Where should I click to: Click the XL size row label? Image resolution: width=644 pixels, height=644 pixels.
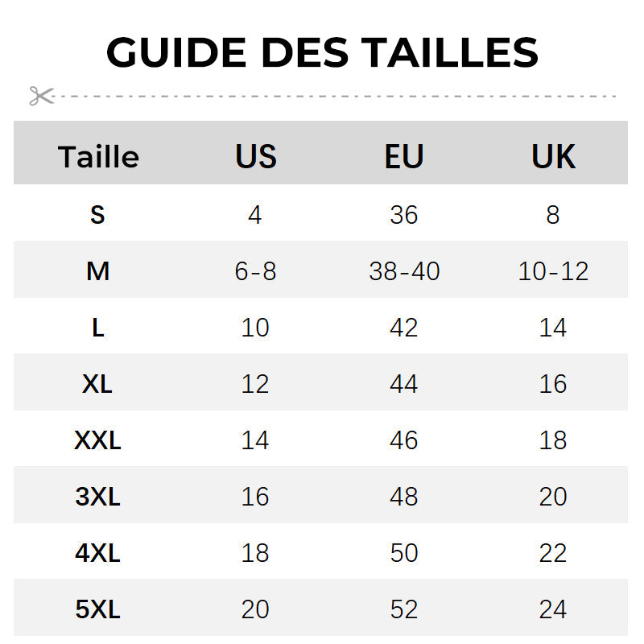coord(97,384)
